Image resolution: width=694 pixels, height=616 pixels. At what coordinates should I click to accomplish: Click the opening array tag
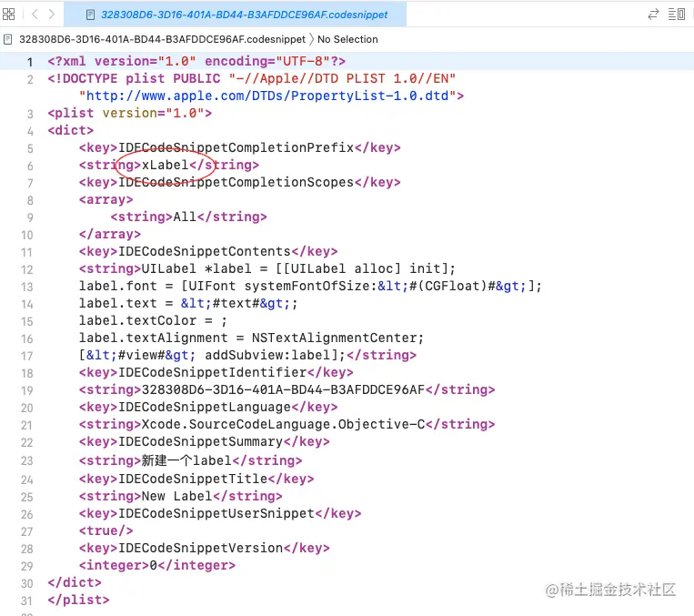coord(106,199)
